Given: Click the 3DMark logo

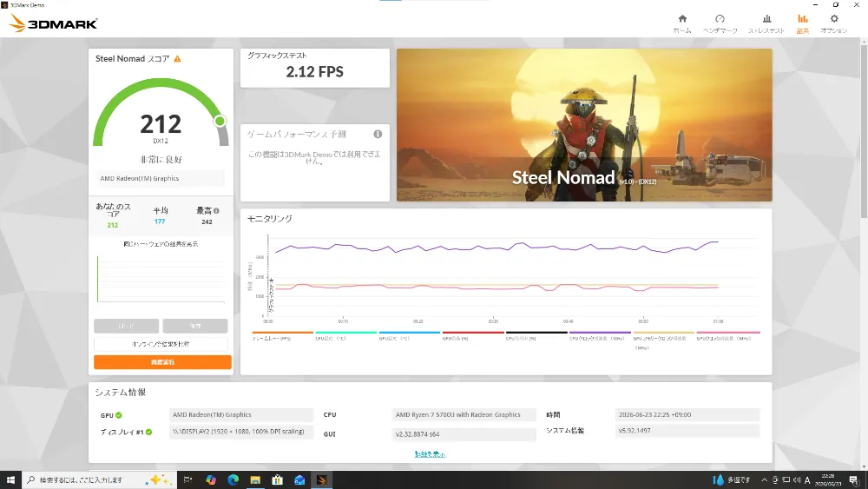Looking at the screenshot, I should tap(53, 23).
